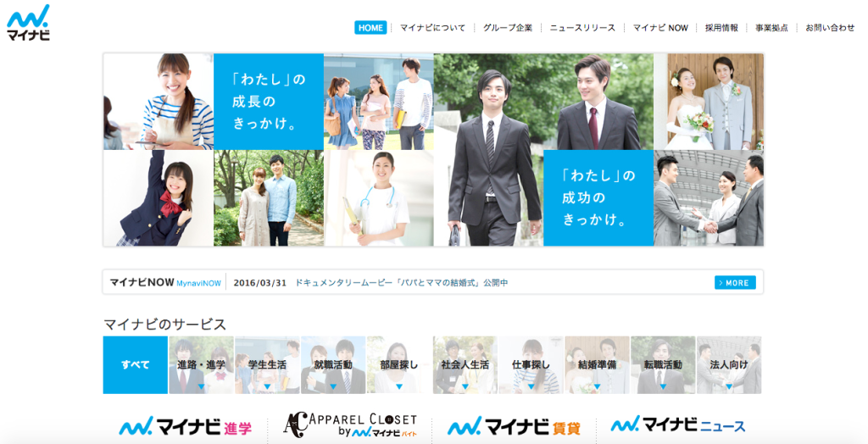The image size is (868, 444).
Task: Select the すべて service filter tab
Action: tap(136, 365)
